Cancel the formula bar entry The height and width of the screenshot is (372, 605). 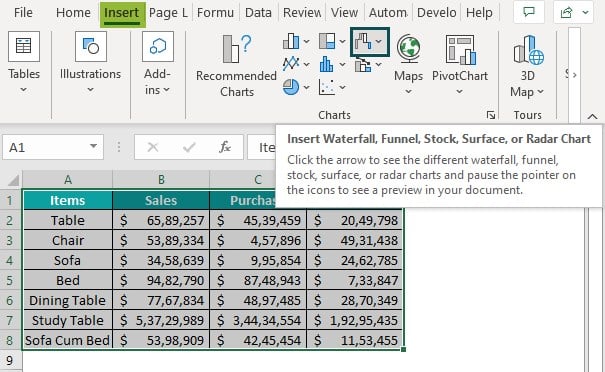pyautogui.click(x=153, y=147)
